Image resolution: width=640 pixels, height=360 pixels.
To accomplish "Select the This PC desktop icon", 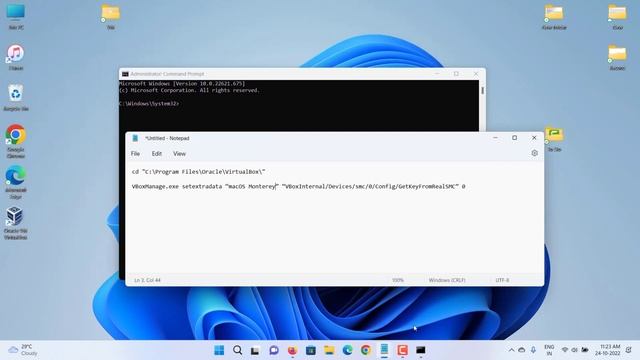I will point(16,16).
